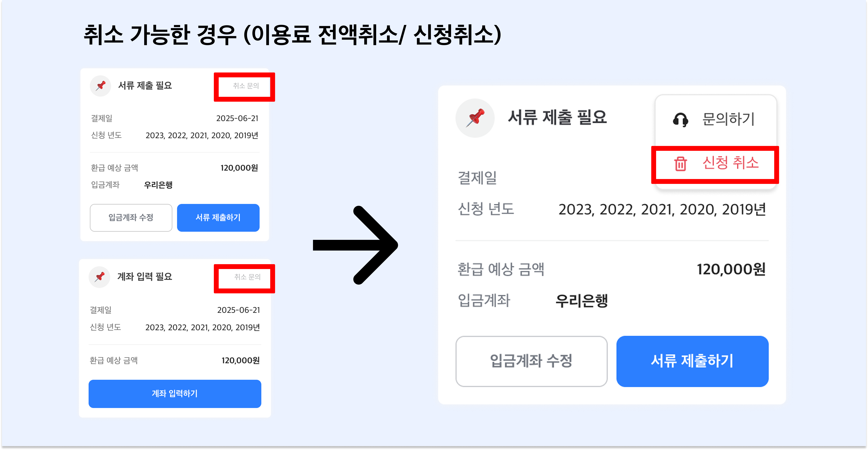Click the 2025-06-21 date on the top-left card

coord(237,118)
